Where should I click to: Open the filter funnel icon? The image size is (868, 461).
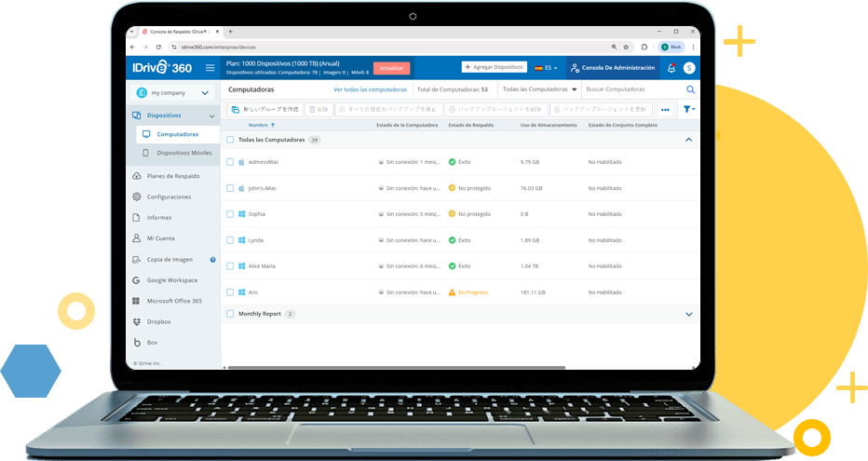point(688,109)
